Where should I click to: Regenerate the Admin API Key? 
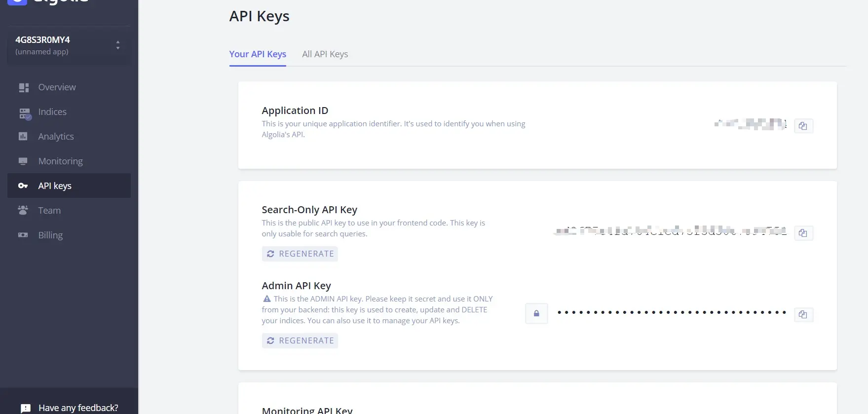point(300,340)
